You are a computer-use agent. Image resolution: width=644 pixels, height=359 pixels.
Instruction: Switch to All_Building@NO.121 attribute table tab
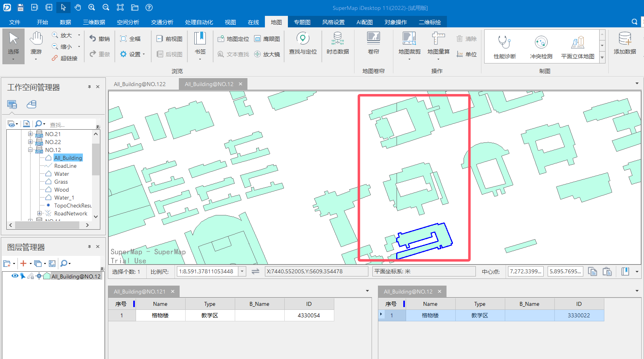pyautogui.click(x=140, y=292)
